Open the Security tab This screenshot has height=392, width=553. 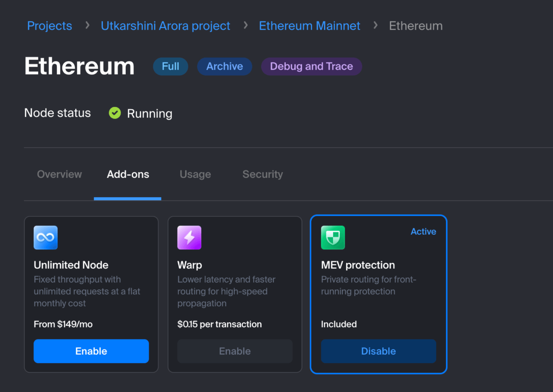pyautogui.click(x=262, y=174)
